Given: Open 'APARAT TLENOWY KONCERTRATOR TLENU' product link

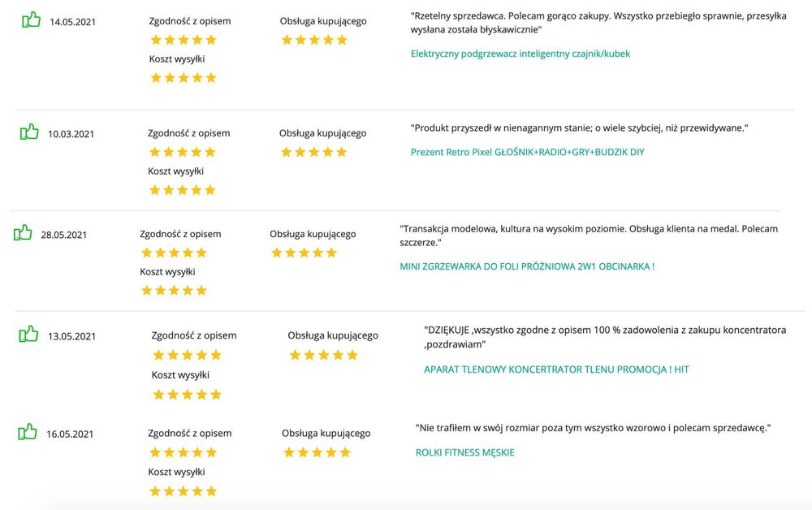Looking at the screenshot, I should pos(556,370).
